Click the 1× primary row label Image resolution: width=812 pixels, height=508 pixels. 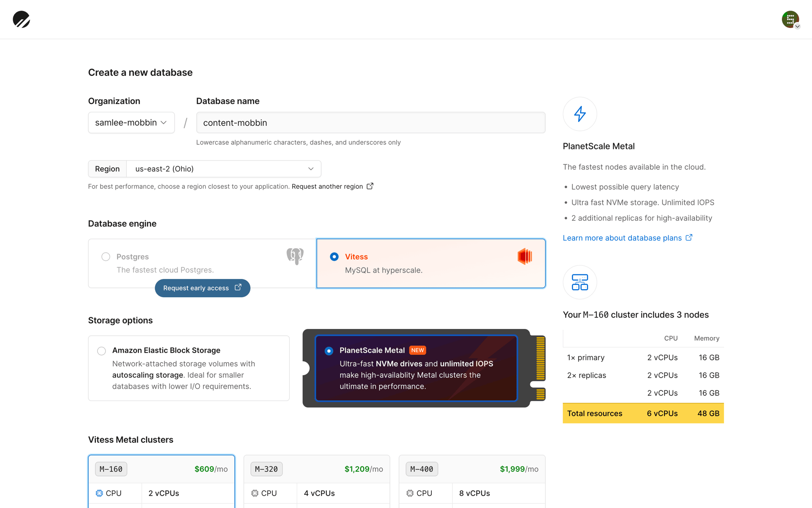(586, 358)
